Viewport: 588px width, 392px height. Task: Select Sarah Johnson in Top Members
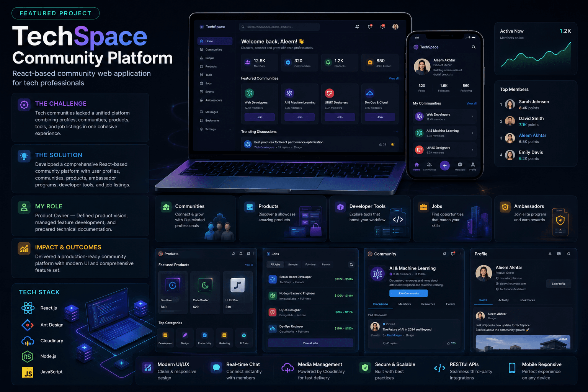tap(534, 102)
